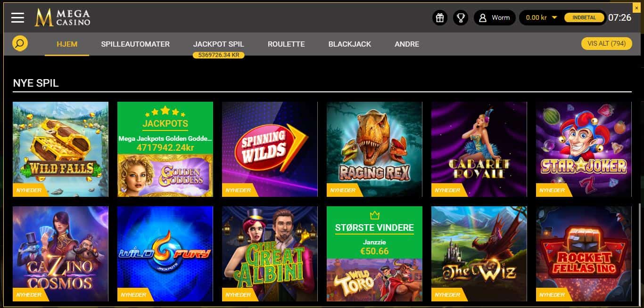This screenshot has height=308, width=644.
Task: Open the trophy icon
Action: coord(461,18)
